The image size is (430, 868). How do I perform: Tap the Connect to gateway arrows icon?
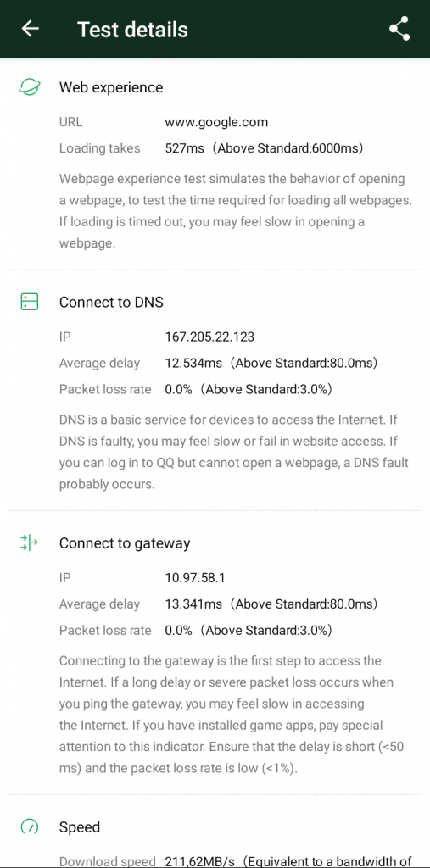29,543
